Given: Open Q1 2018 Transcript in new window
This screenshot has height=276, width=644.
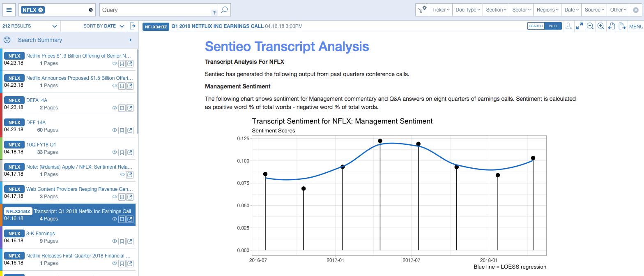Looking at the screenshot, I should [x=130, y=219].
